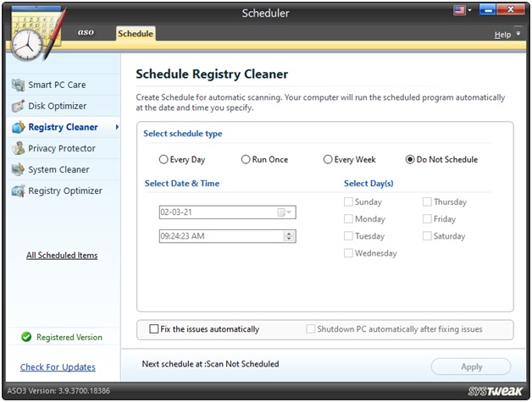The height and width of the screenshot is (402, 532).
Task: Check the Monday checkbox
Action: point(348,218)
